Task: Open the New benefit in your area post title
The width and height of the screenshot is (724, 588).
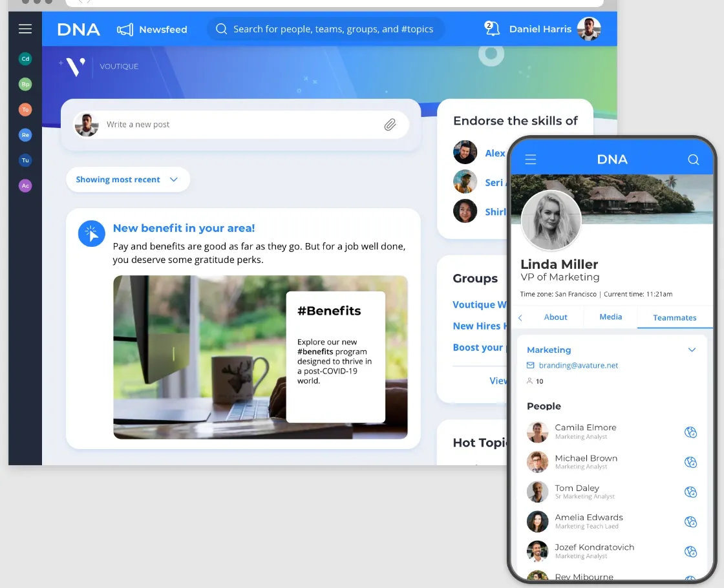Action: [x=184, y=228]
